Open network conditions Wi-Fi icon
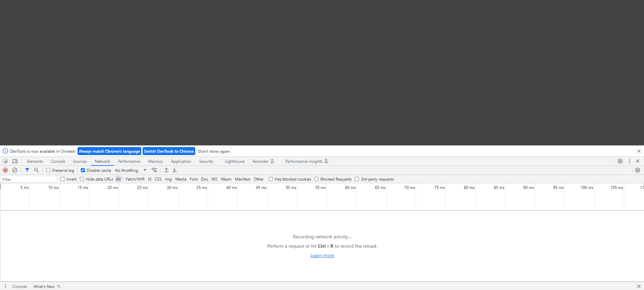This screenshot has height=290, width=644. point(154,171)
